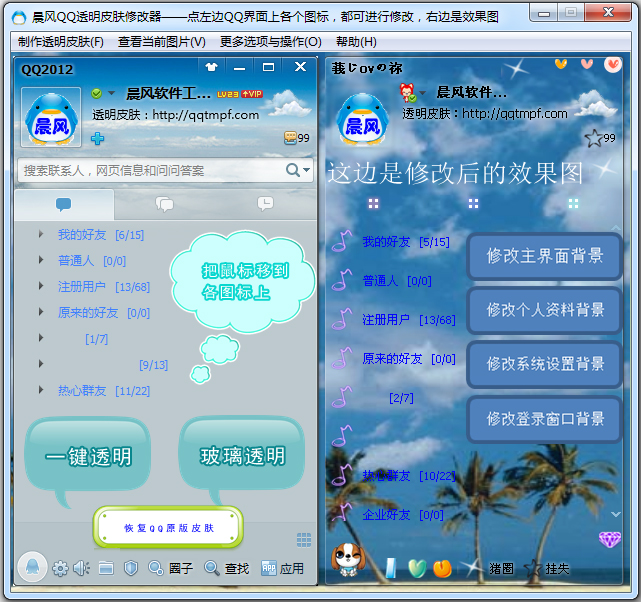Open the 更多选项与操作(O) menu
The width and height of the screenshot is (641, 602).
pyautogui.click(x=270, y=42)
